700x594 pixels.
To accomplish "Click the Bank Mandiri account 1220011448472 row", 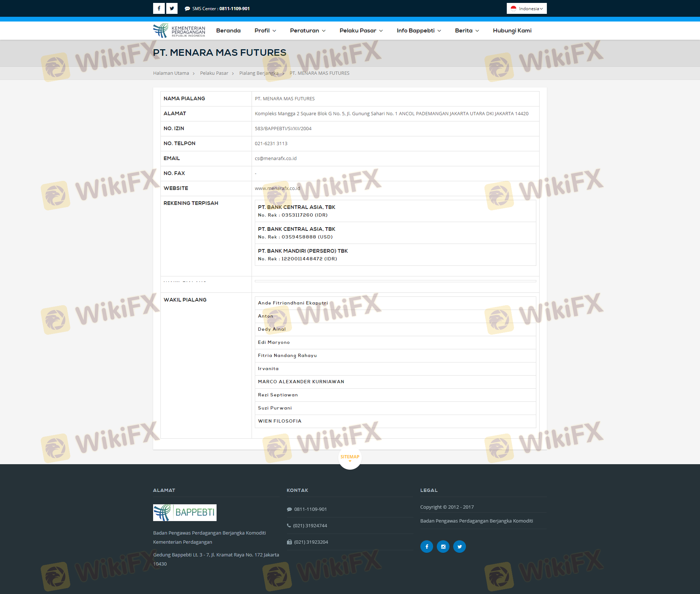I will click(x=395, y=255).
